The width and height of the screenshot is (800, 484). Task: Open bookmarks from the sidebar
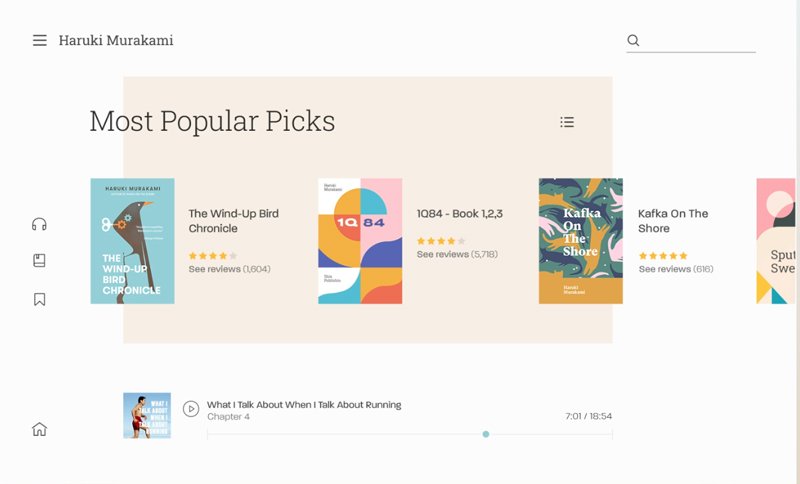point(40,299)
